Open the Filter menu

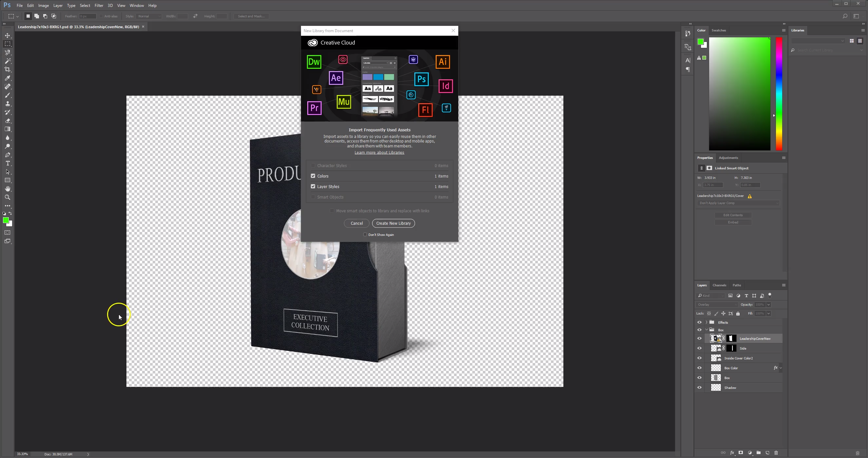(x=99, y=5)
